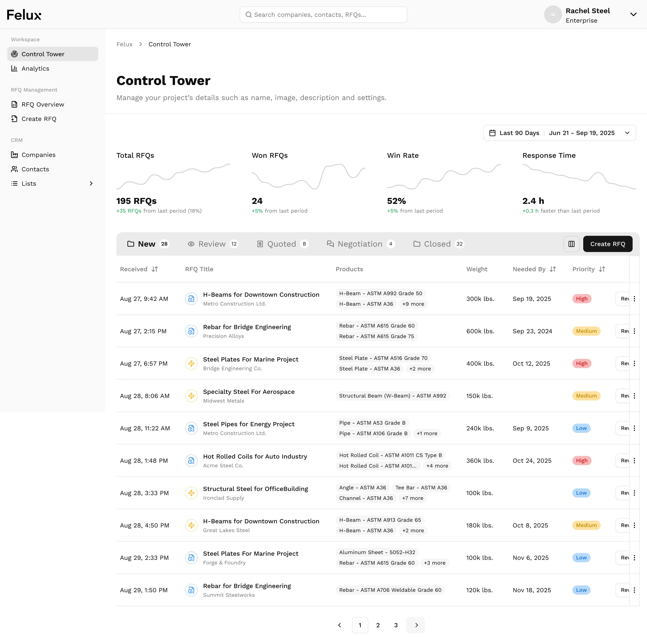This screenshot has width=647, height=644.
Task: Select RFQ Overview in the sidebar
Action: 42,104
